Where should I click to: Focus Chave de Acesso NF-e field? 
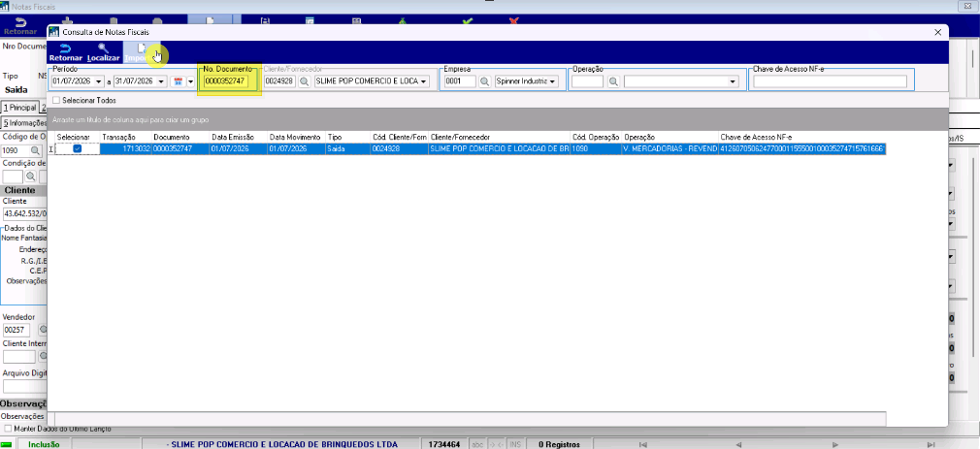point(830,81)
